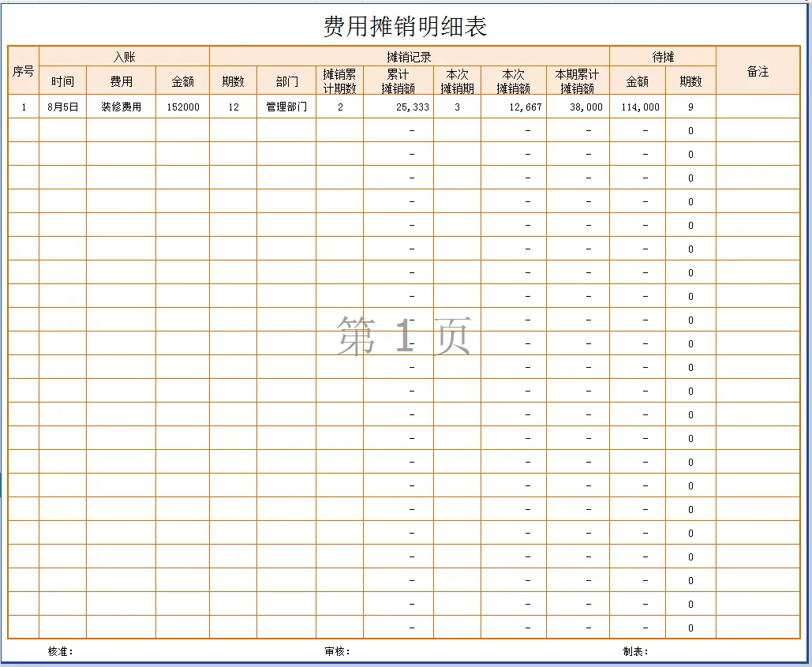
Task: Click the 核准: label in footer
Action: click(x=60, y=651)
